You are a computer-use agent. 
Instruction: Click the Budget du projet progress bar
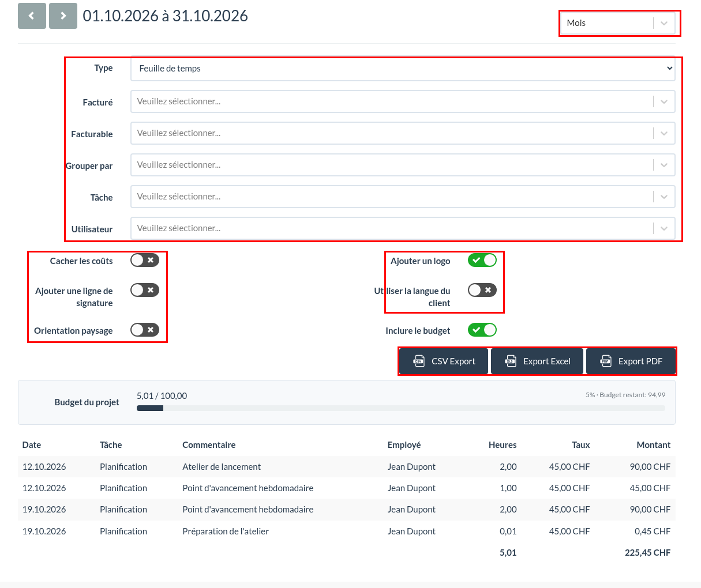[401, 408]
